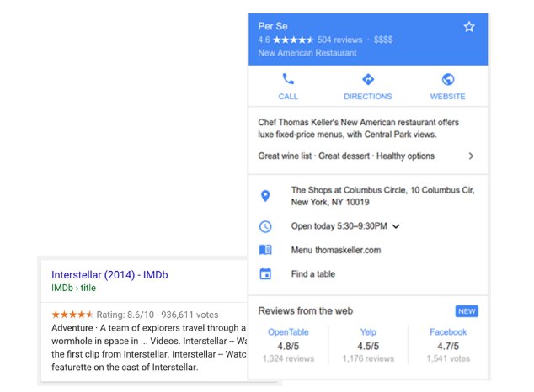The image size is (534, 392).
Task: Click the Interstellar snippet description text
Action: [149, 347]
